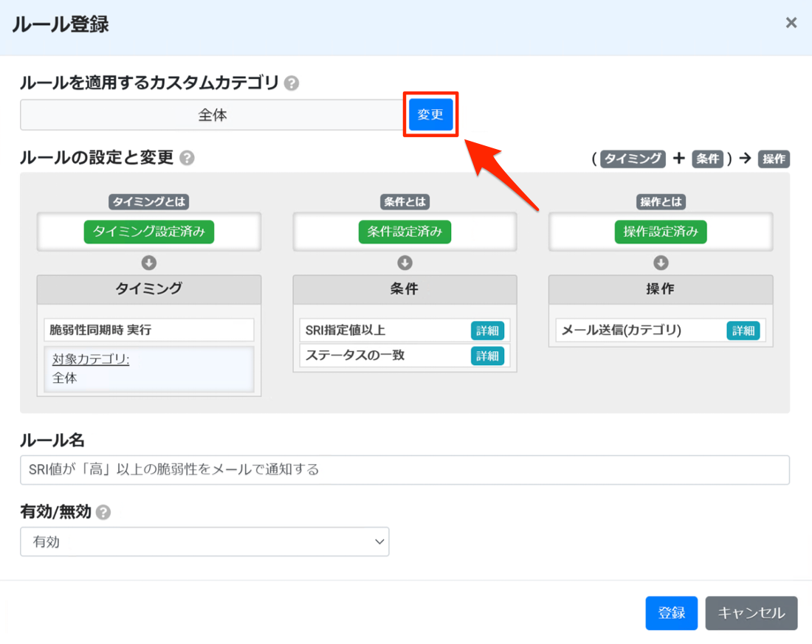Click down-arrow icon above 操作 panel
This screenshot has width=812, height=644.
[x=660, y=263]
